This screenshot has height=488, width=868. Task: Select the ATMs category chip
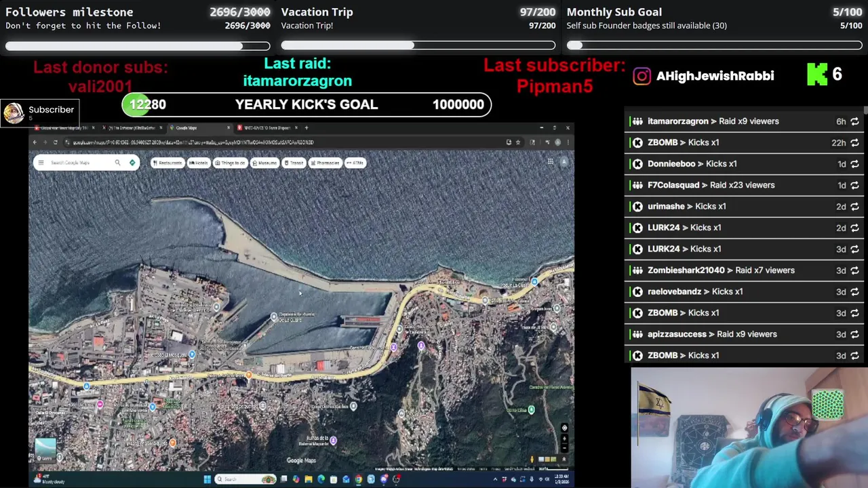(355, 163)
